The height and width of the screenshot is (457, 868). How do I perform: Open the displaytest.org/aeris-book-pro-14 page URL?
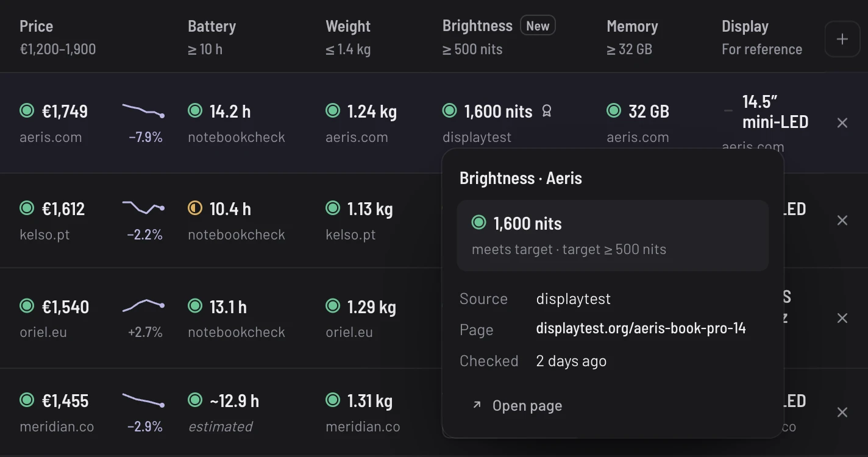(641, 328)
